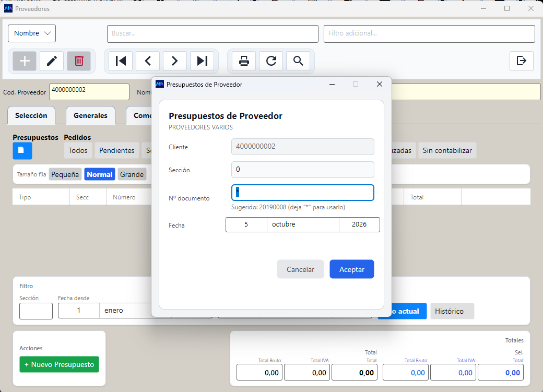Sort by the Número column header
Image resolution: width=543 pixels, height=392 pixels.
[x=129, y=197]
